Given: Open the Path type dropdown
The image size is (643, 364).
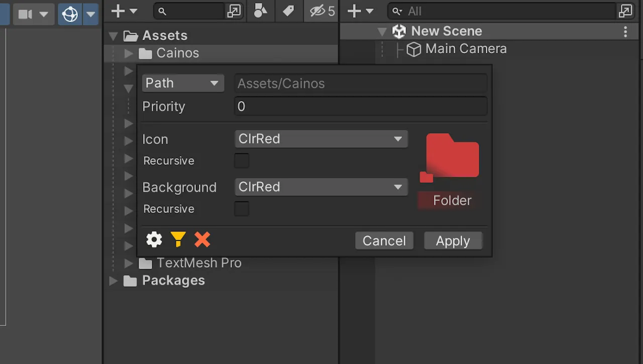Looking at the screenshot, I should click(x=183, y=83).
